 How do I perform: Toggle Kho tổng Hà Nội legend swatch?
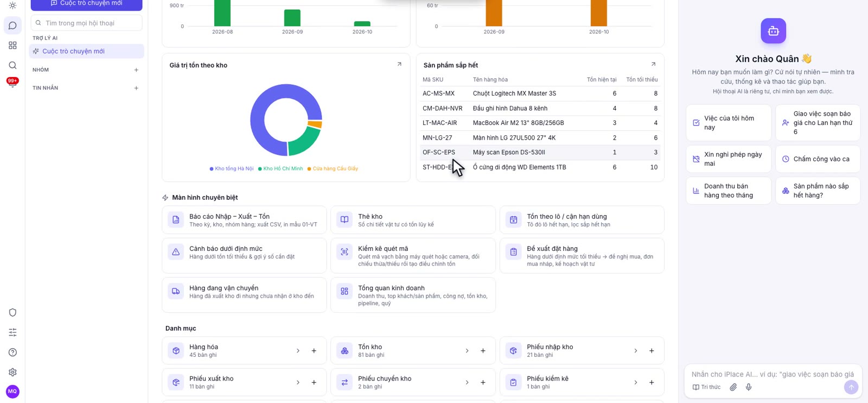coord(212,169)
